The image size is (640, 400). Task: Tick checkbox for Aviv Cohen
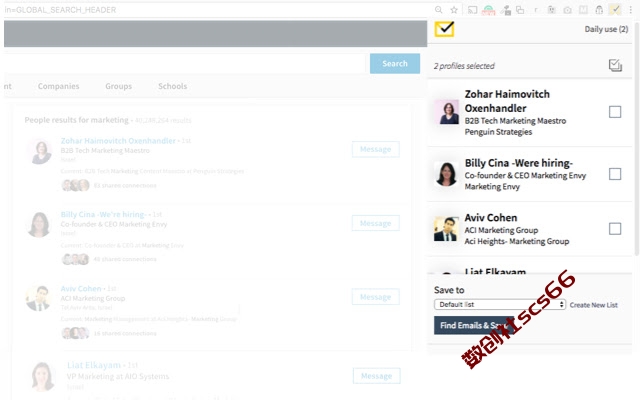click(615, 229)
